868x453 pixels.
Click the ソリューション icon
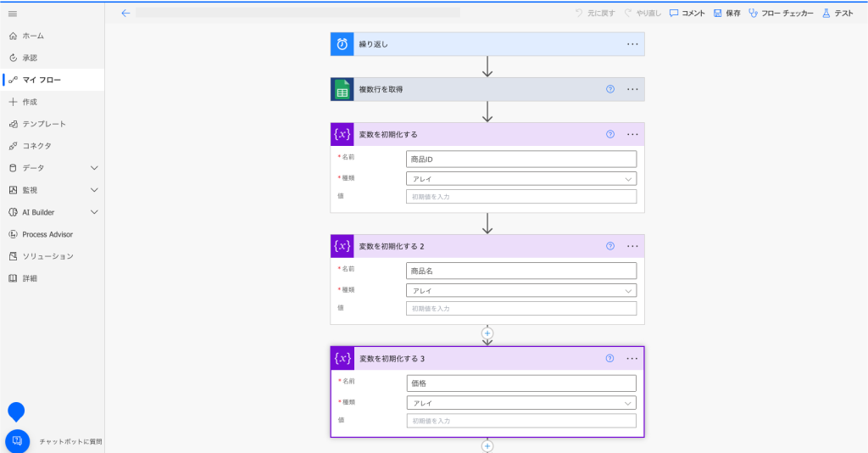click(13, 256)
